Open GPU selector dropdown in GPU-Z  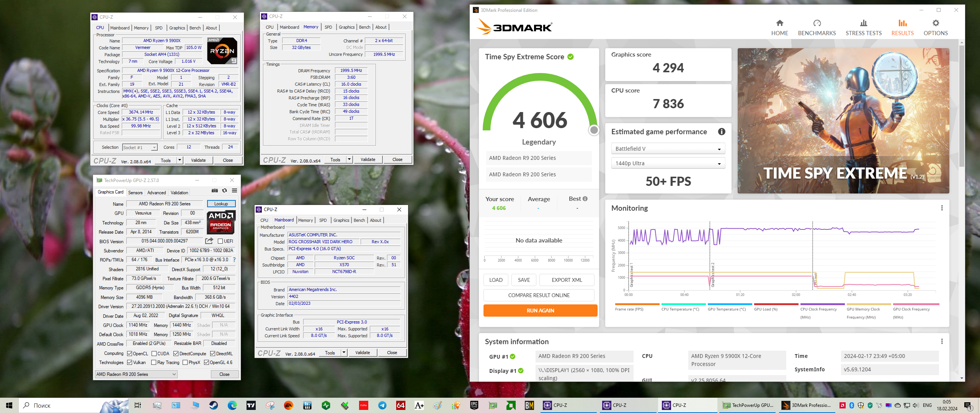(x=136, y=374)
